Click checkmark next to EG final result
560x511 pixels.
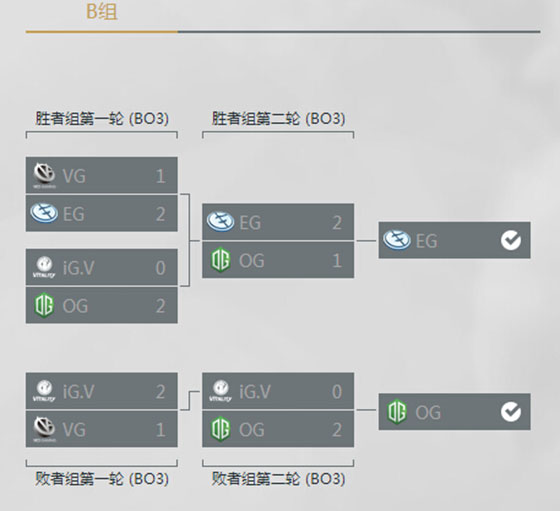point(511,240)
